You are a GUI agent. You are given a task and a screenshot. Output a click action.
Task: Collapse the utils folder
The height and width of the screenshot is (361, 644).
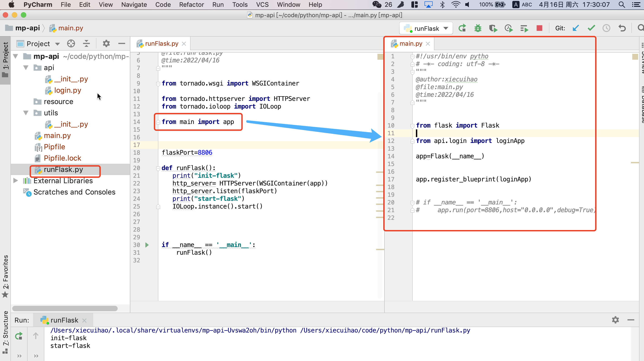point(26,113)
